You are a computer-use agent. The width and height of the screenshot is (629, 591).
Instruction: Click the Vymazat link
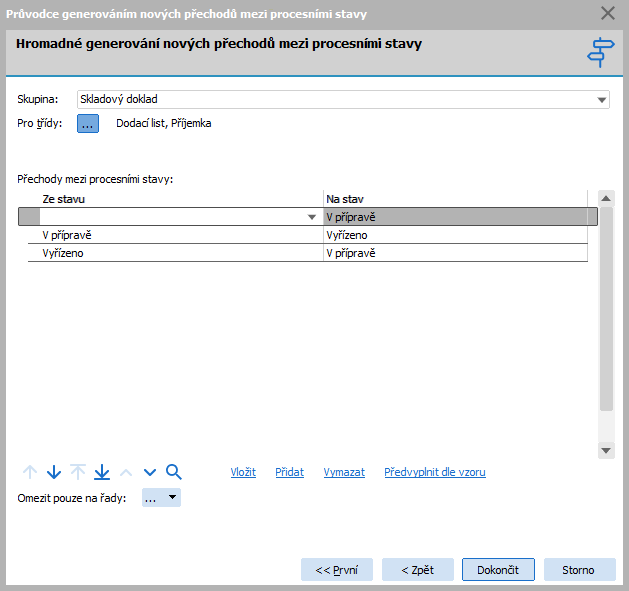(x=344, y=472)
